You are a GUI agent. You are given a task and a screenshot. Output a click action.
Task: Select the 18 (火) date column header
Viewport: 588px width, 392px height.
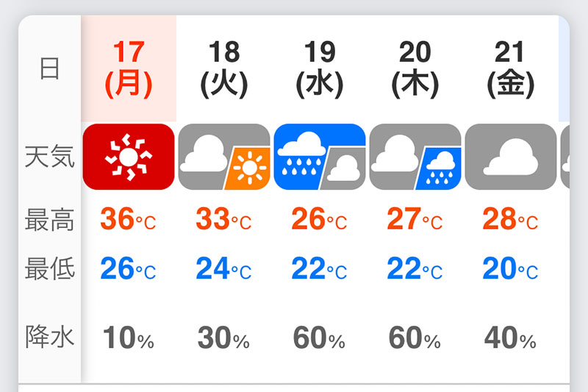(224, 69)
